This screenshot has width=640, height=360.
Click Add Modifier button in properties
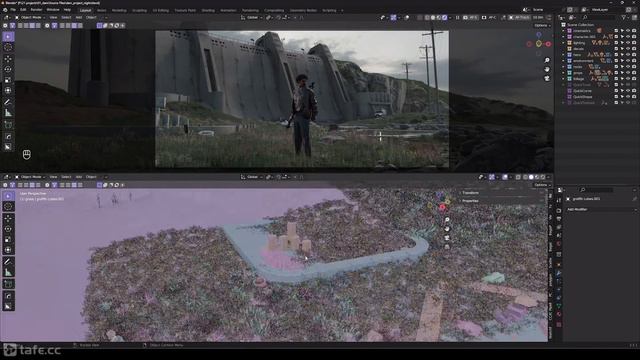click(601, 209)
